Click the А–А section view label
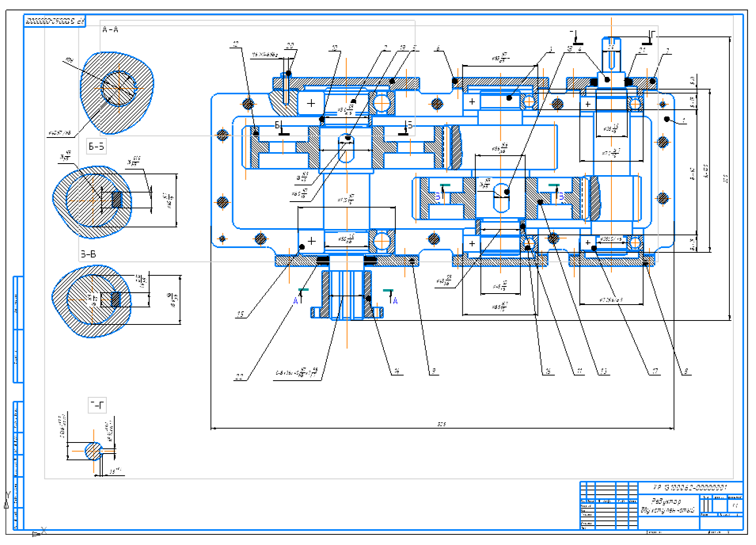Screen dimensions: 756x545 (110, 29)
